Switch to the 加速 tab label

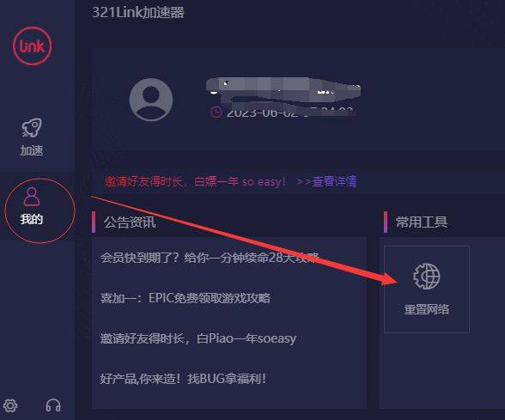point(32,150)
